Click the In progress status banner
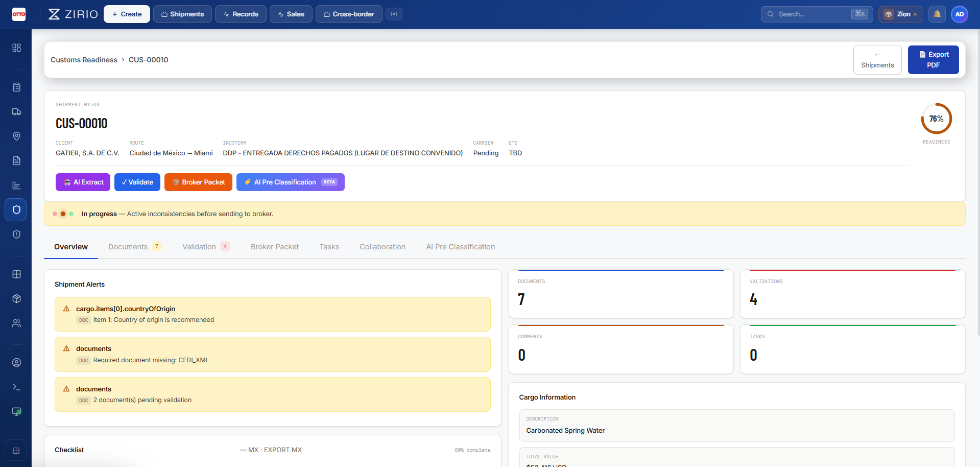 pyautogui.click(x=505, y=214)
